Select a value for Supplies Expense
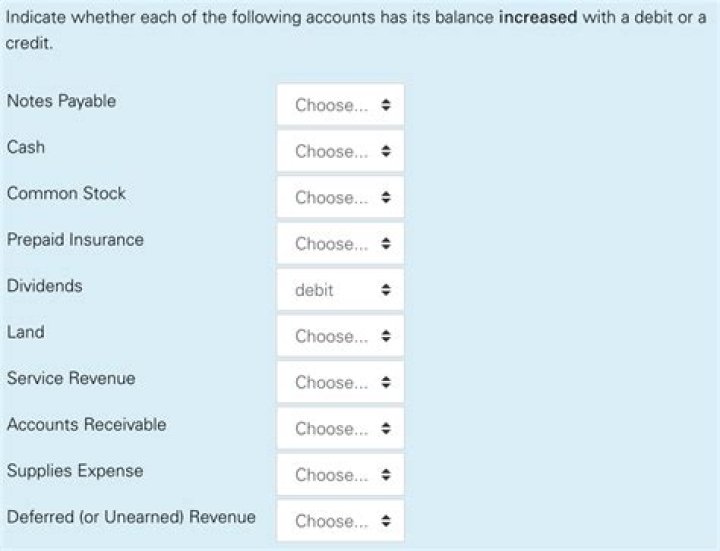The height and width of the screenshot is (551, 720). pos(340,474)
